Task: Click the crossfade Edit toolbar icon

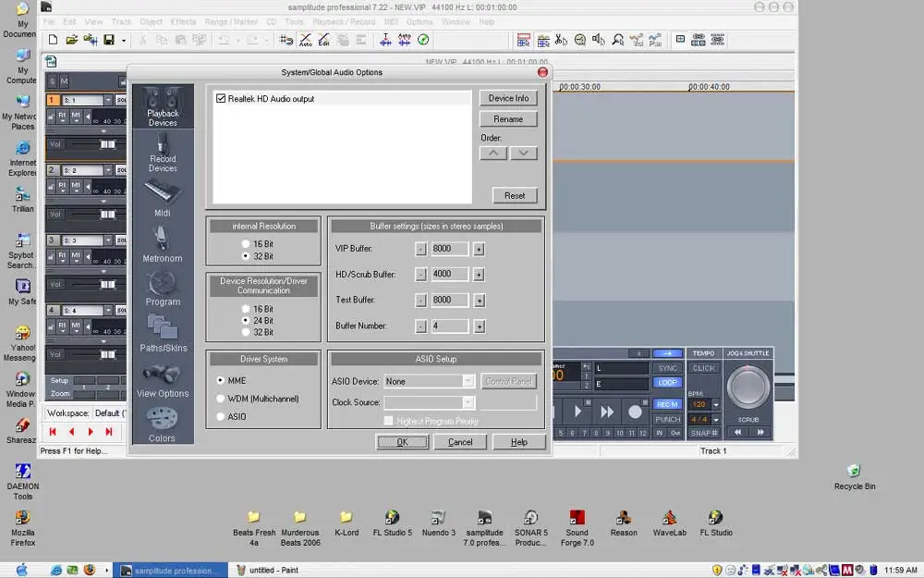Action: (324, 40)
